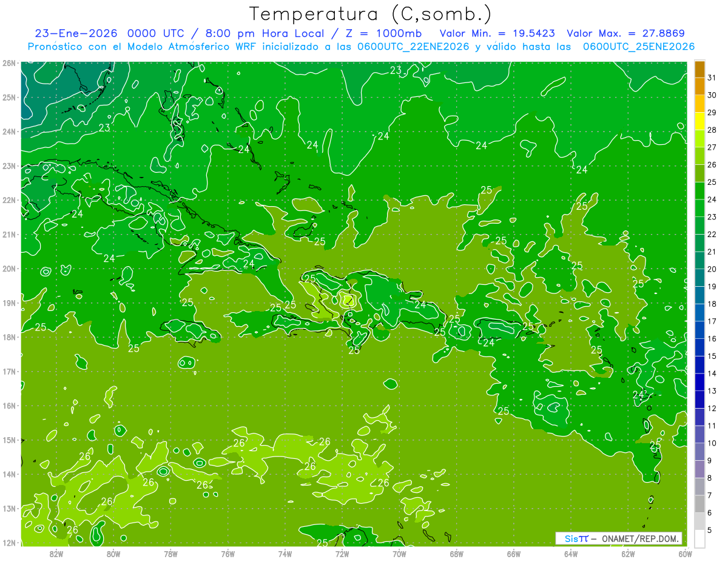The height and width of the screenshot is (562, 728).
Task: Click the green swatch between 24 and 25
Action: point(699,190)
